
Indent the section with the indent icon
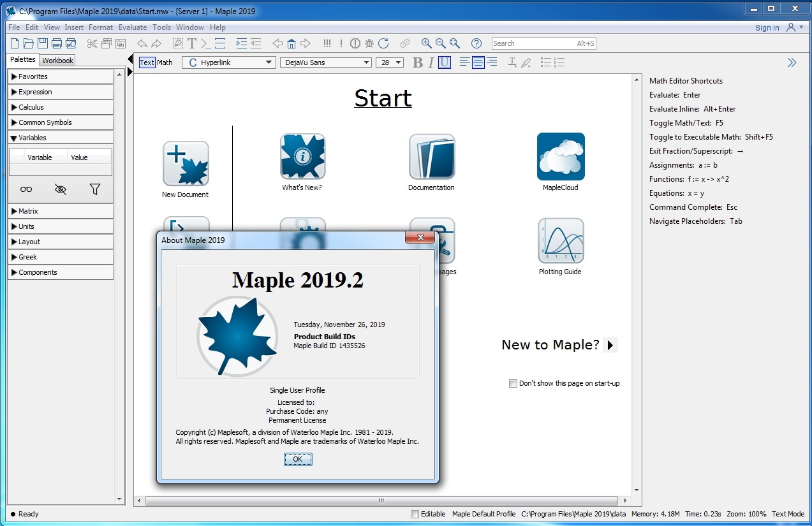242,43
